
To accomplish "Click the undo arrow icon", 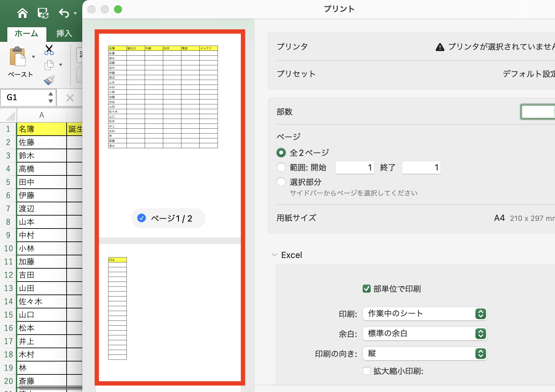I will [x=64, y=13].
